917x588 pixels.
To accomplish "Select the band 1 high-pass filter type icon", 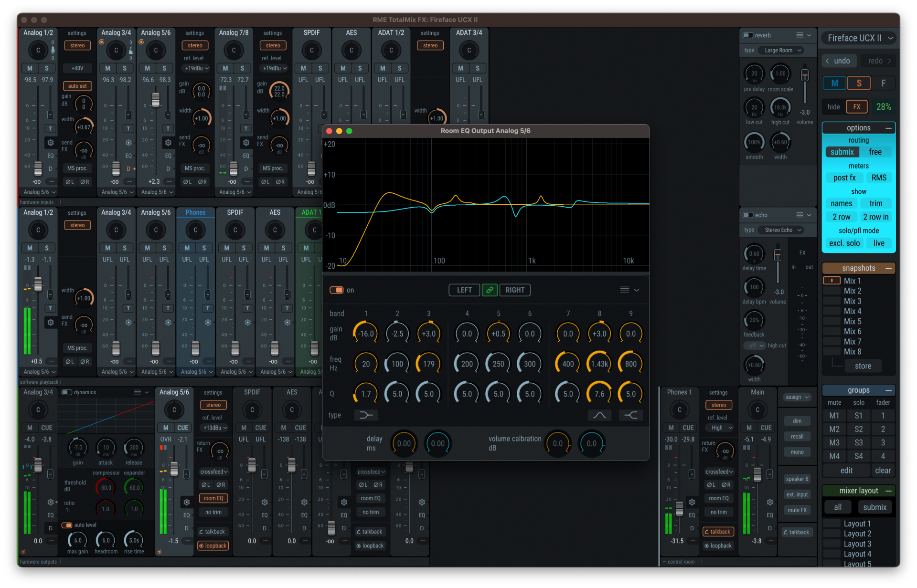I will pos(366,415).
